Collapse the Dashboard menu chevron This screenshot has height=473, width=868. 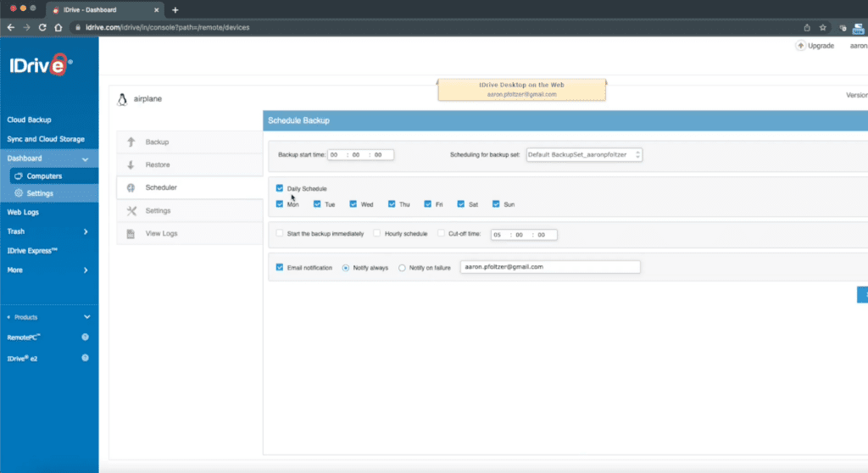[x=86, y=159]
